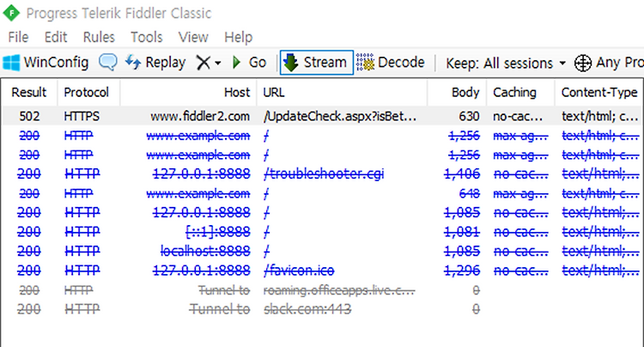Toggle the Decode toolbar label
This screenshot has height=347, width=644.
pyautogui.click(x=401, y=63)
